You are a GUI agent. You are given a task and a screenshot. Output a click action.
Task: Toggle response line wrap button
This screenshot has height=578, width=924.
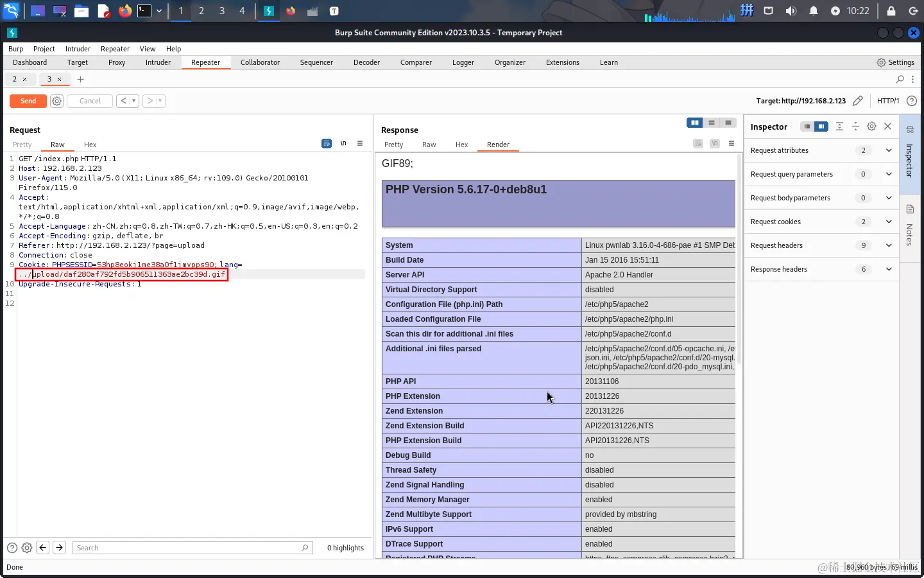pyautogui.click(x=698, y=143)
